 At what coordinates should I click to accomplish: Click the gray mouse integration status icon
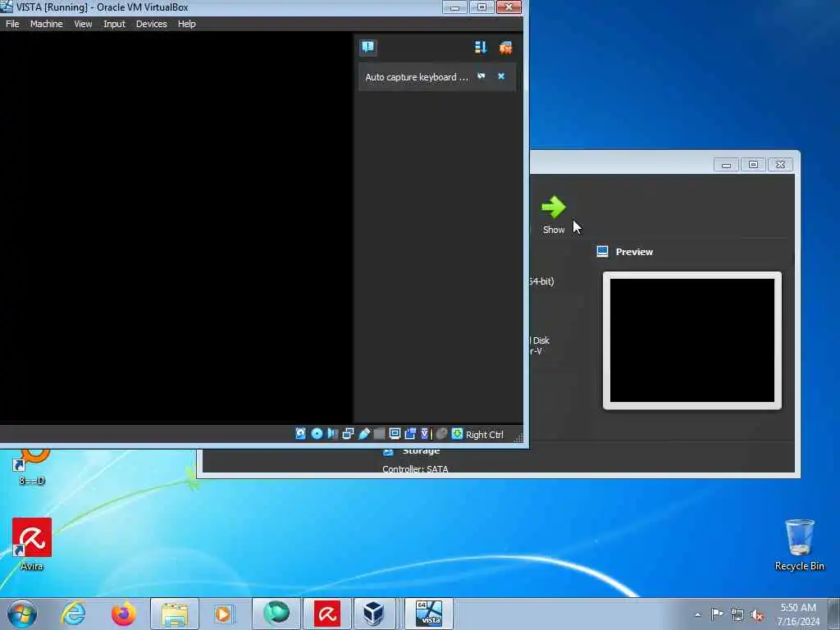click(x=441, y=433)
